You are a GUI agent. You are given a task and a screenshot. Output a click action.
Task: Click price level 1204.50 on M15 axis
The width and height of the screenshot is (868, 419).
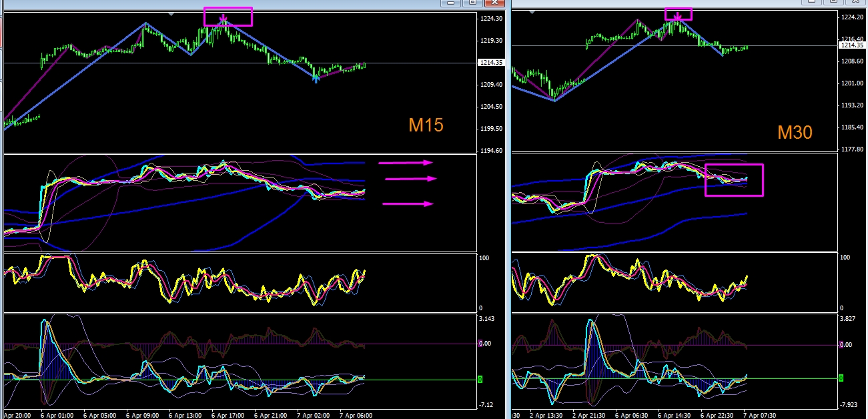point(492,107)
